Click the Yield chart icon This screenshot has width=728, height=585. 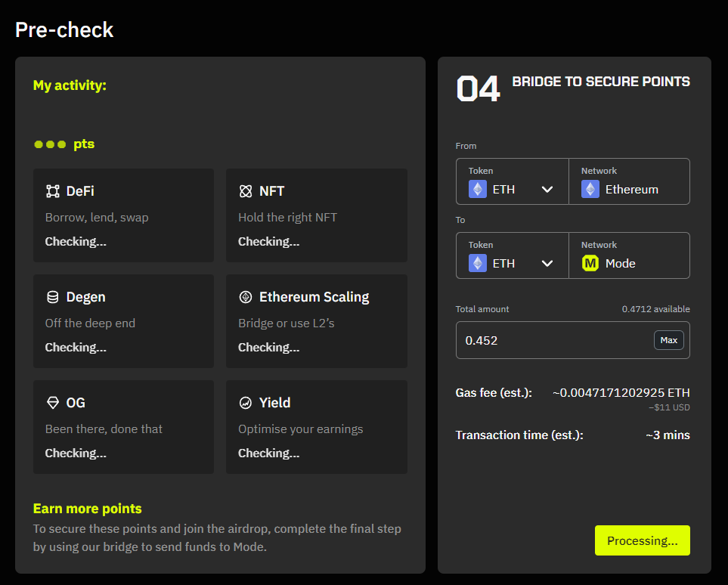click(x=246, y=403)
